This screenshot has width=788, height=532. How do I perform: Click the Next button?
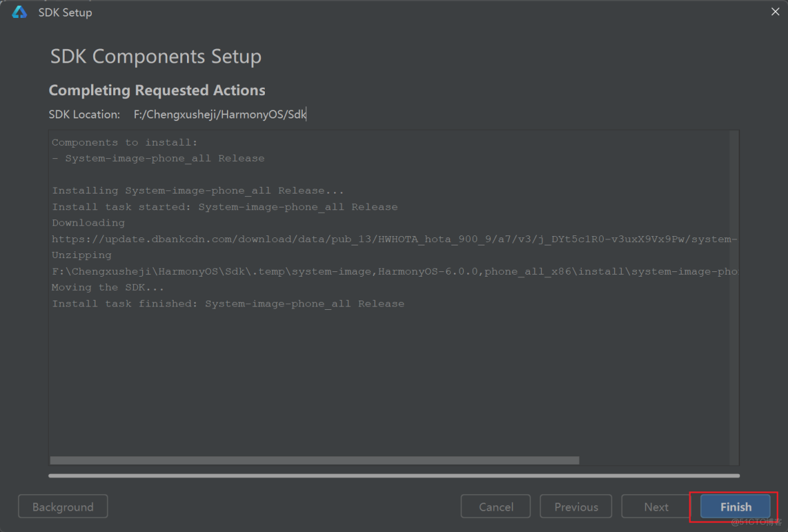tap(656, 507)
